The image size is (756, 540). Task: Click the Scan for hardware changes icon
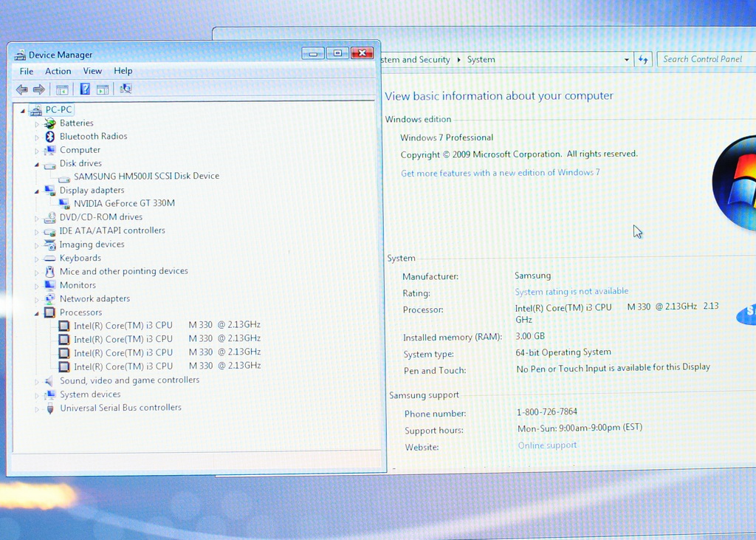click(x=126, y=89)
